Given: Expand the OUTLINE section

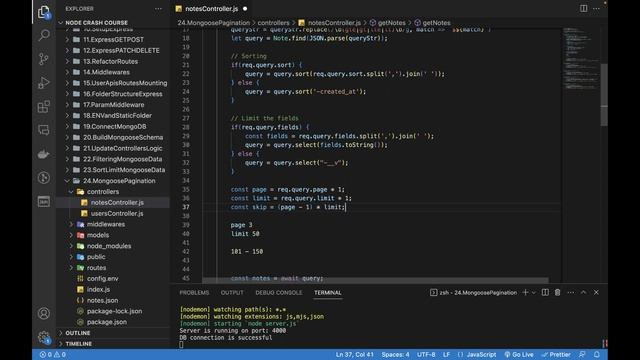Looking at the screenshot, I should point(113,333).
